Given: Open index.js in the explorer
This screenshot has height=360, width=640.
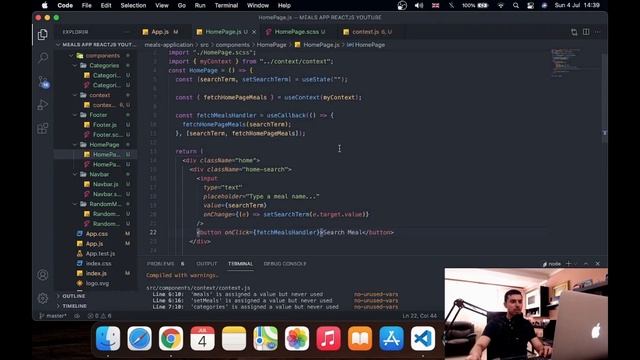Looking at the screenshot, I should pyautogui.click(x=96, y=273).
